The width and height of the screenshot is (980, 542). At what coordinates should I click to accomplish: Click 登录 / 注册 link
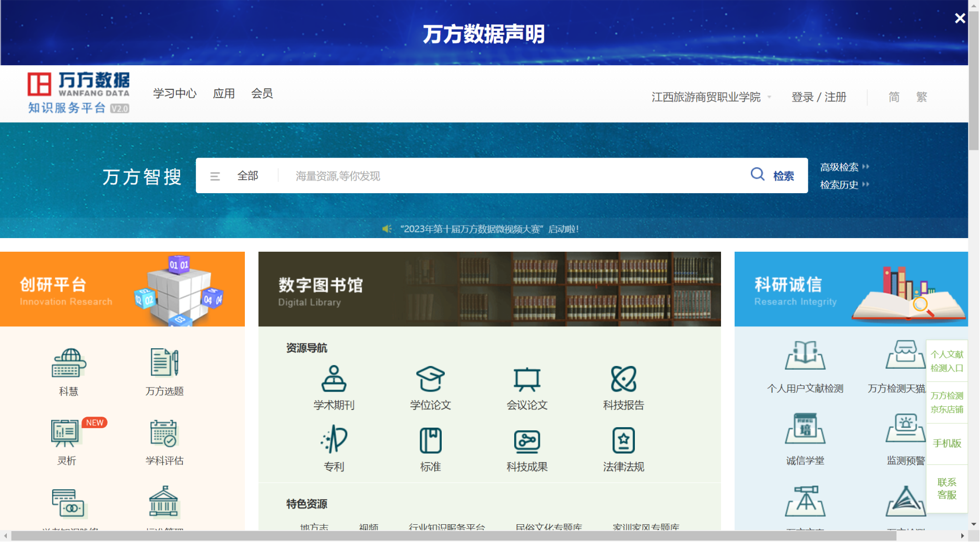pyautogui.click(x=819, y=97)
